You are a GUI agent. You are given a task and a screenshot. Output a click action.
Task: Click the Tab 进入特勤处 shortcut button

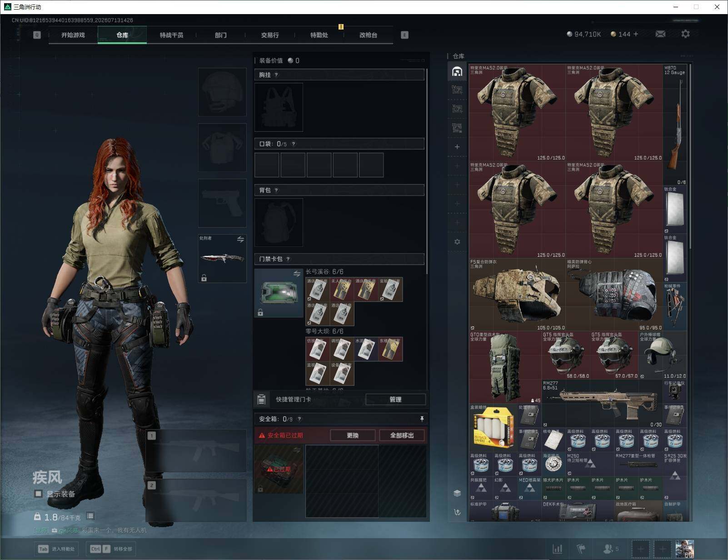pyautogui.click(x=57, y=549)
